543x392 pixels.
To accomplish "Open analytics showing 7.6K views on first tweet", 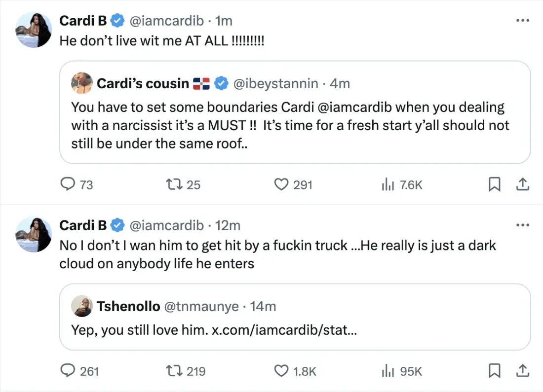I will tap(388, 184).
